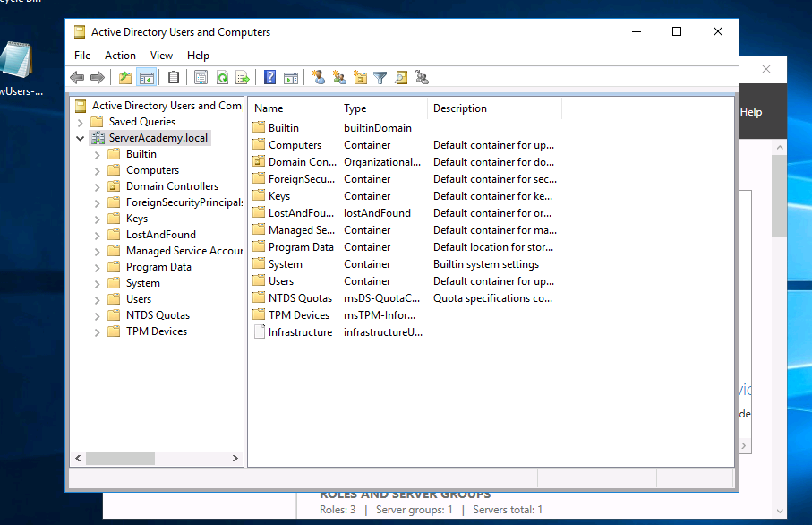The image size is (812, 525).
Task: Sort by the Description column header
Action: 494,108
